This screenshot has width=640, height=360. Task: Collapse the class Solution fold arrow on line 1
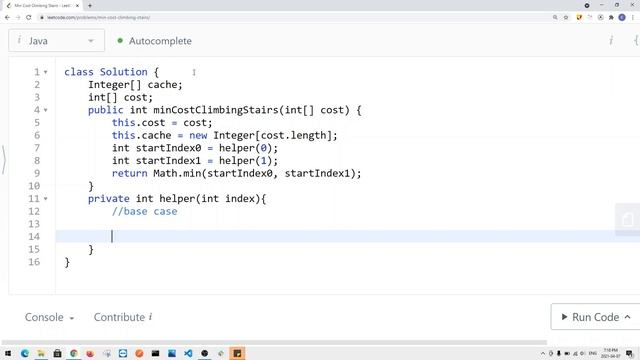[46, 72]
